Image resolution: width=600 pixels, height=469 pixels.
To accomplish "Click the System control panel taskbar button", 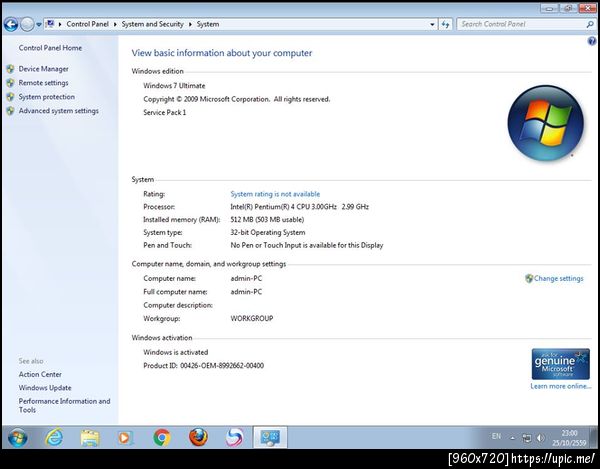I will coord(270,437).
